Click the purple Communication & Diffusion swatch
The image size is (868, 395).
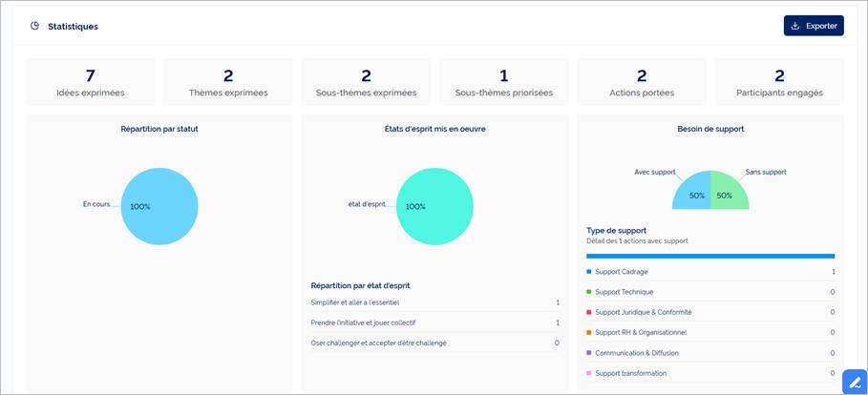589,353
